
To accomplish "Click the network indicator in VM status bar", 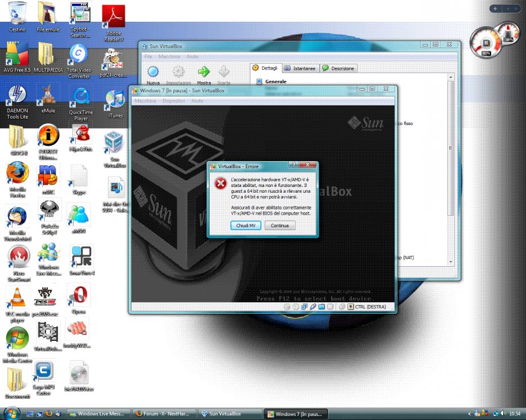I will (x=304, y=307).
